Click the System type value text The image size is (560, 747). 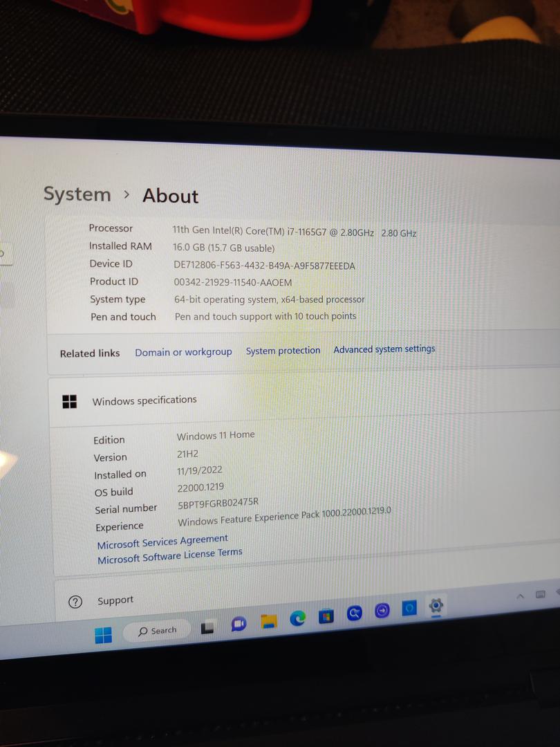(x=269, y=299)
